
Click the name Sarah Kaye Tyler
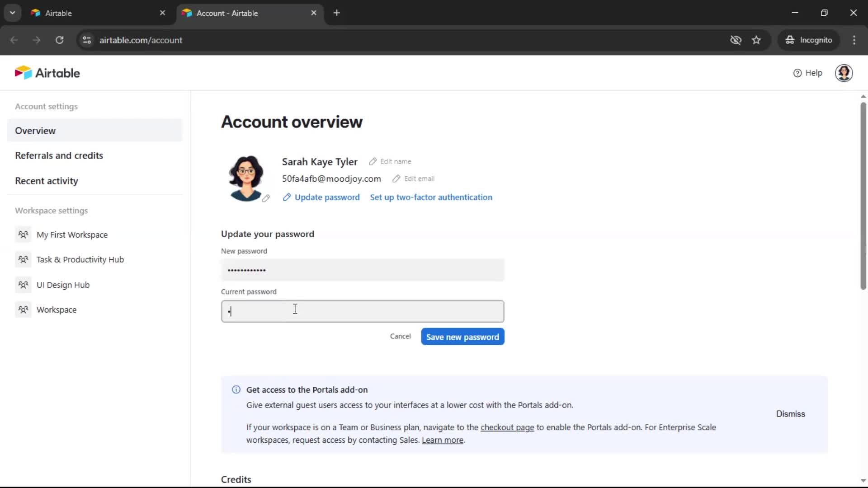pos(320,162)
